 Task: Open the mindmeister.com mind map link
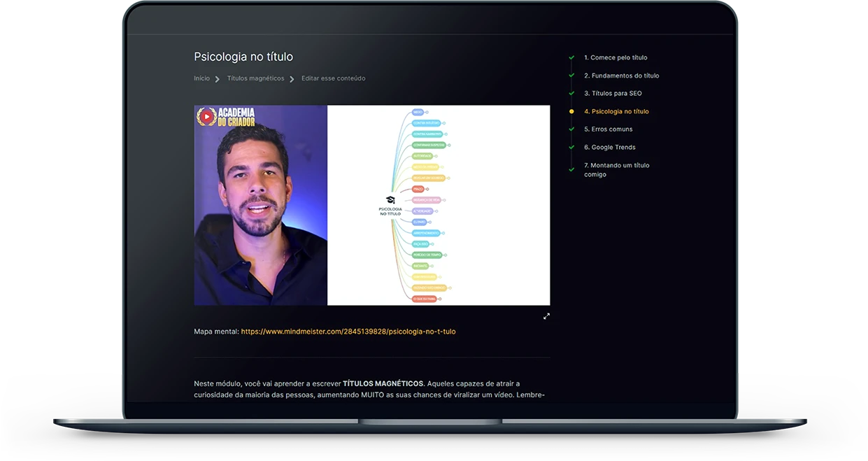pyautogui.click(x=348, y=332)
